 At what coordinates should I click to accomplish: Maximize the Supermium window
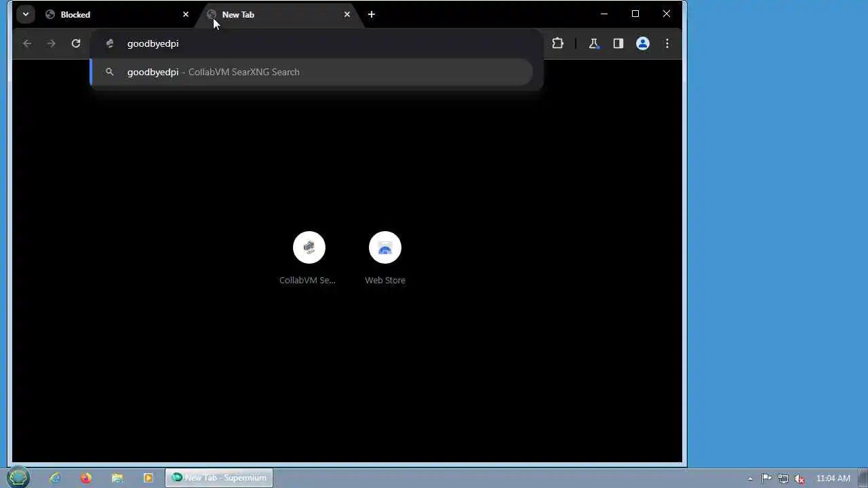[635, 14]
